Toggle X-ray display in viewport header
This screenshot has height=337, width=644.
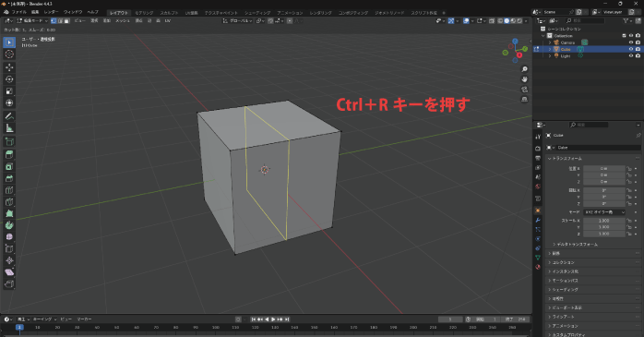click(492, 20)
